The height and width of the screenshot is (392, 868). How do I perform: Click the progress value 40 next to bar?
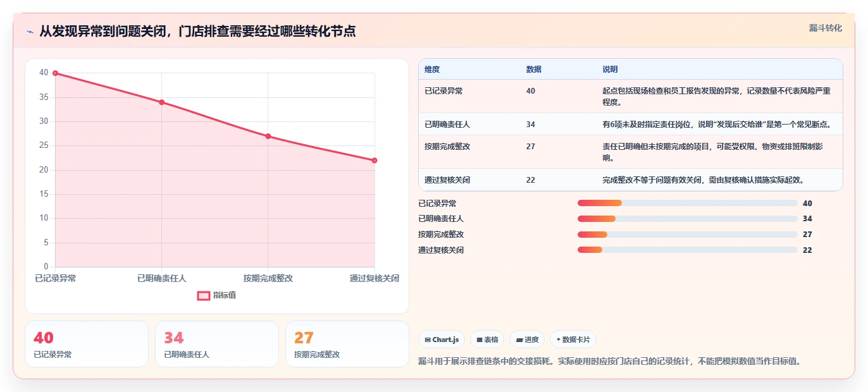(807, 204)
